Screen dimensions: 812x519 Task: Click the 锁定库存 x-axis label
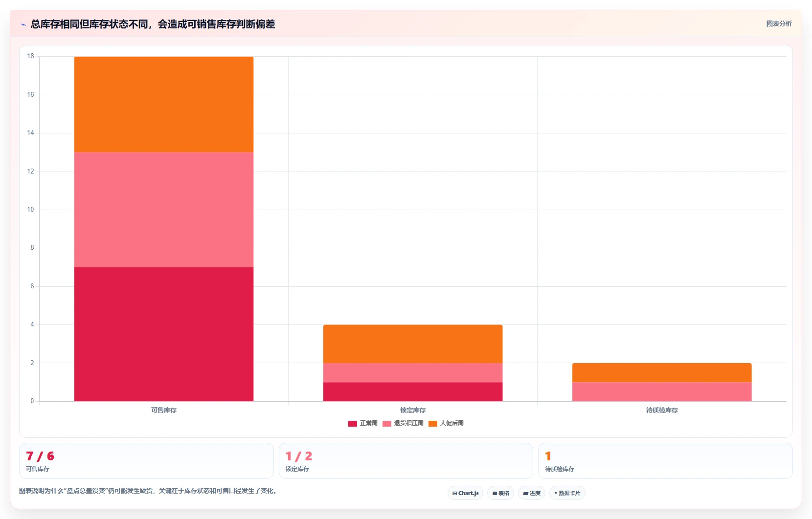pyautogui.click(x=413, y=411)
